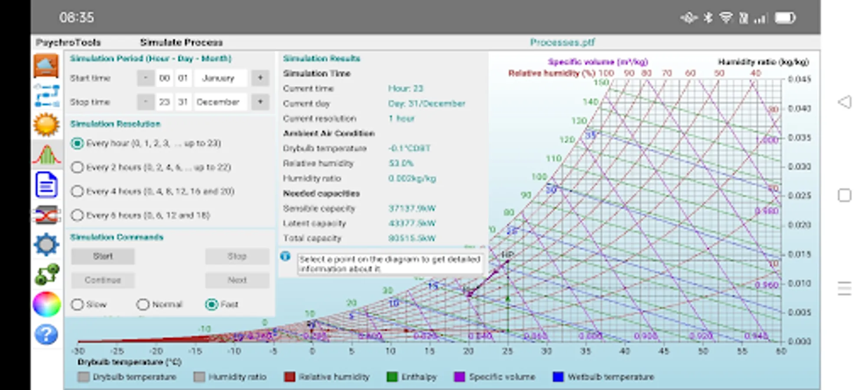Decrease Stop time with minus button
The height and width of the screenshot is (390, 868).
pos(146,102)
